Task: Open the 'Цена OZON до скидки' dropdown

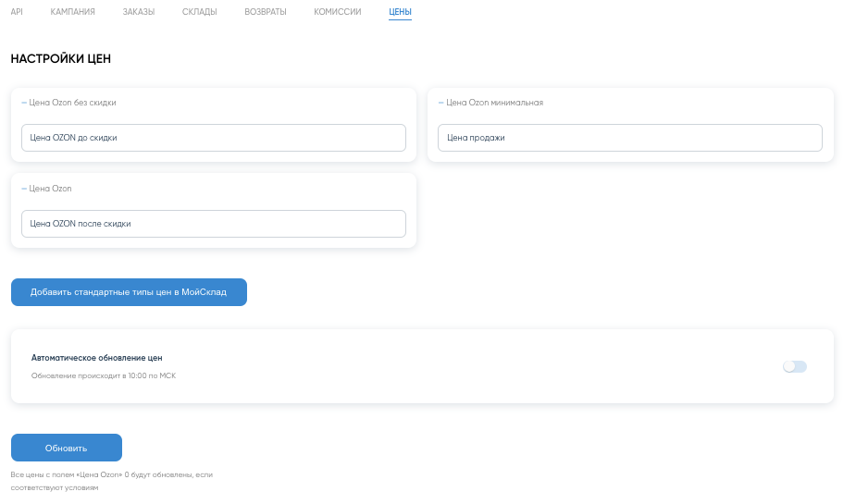Action: pyautogui.click(x=214, y=138)
